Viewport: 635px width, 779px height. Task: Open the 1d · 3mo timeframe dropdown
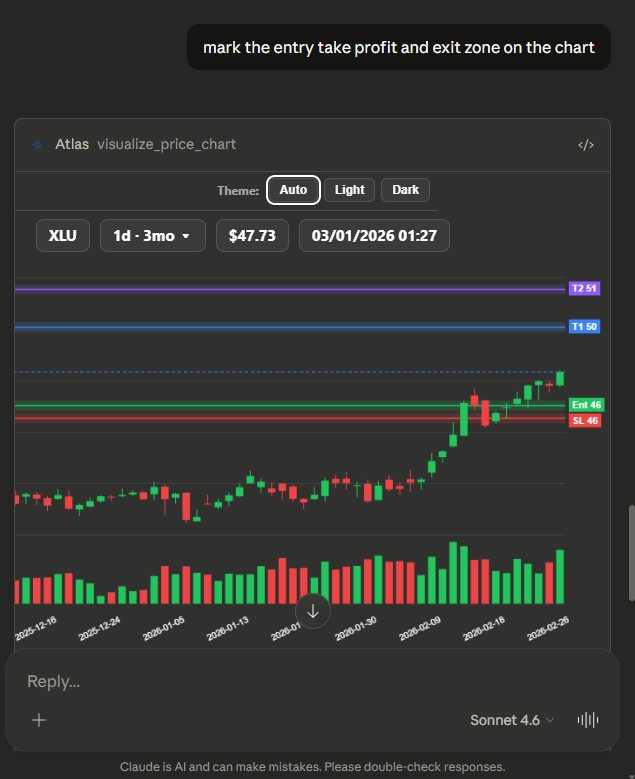point(152,236)
